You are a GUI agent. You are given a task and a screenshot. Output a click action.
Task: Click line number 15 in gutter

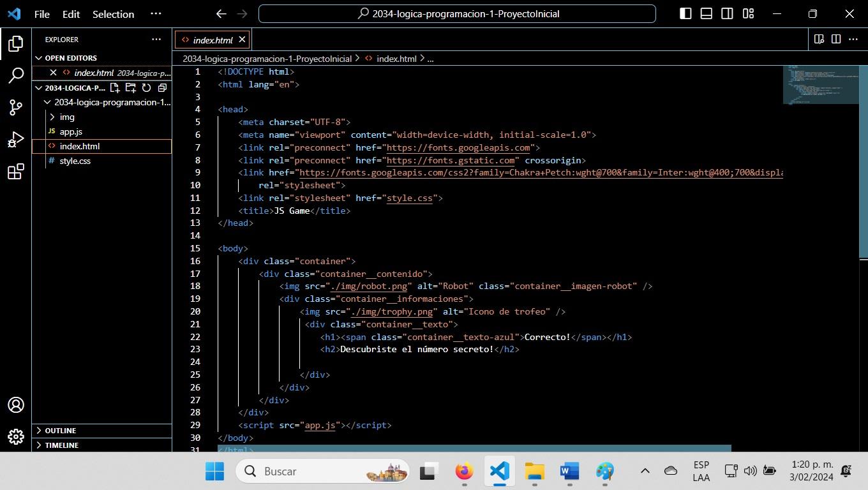(195, 248)
